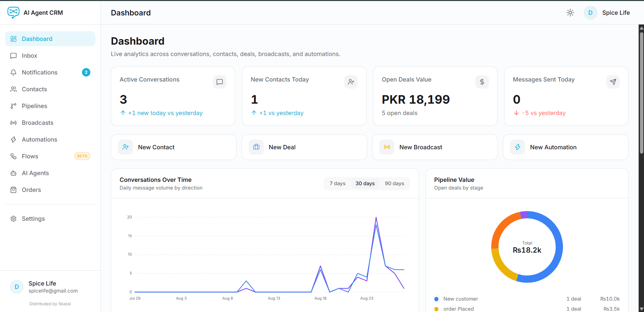This screenshot has width=644, height=312.
Task: Click the order Placed legend row
Action: (527, 309)
